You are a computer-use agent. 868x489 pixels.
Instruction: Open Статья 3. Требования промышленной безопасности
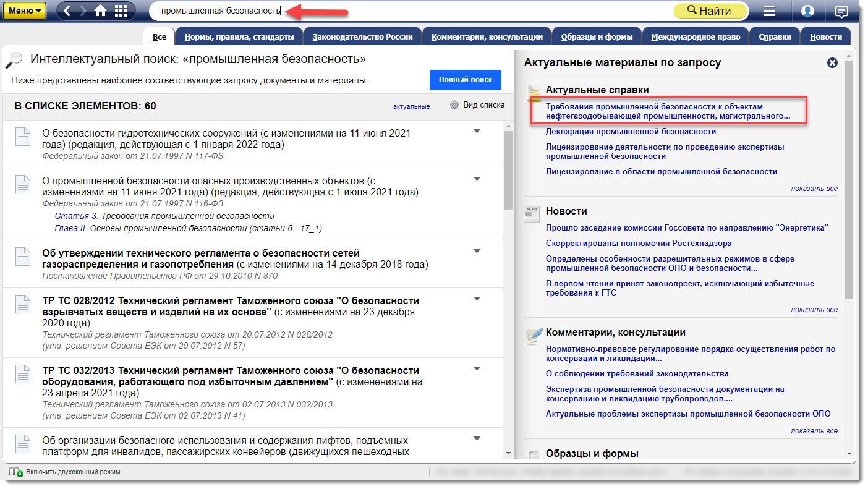point(164,216)
